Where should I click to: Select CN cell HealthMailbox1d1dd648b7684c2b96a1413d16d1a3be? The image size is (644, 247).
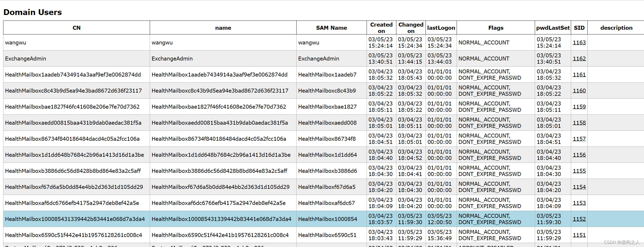(77, 155)
